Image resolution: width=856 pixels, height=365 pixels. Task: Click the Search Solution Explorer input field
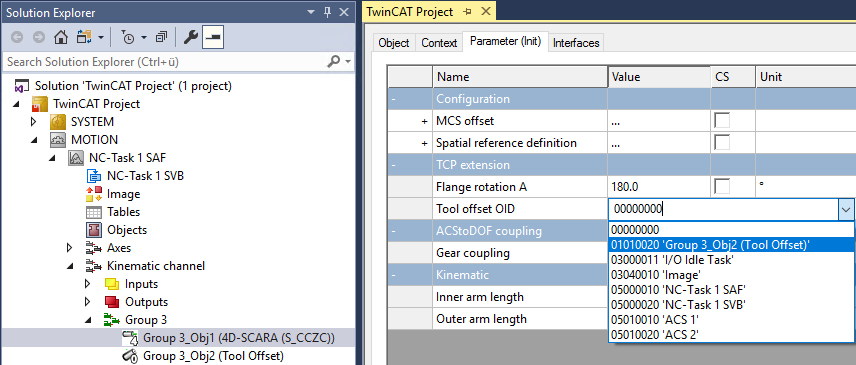pos(164,62)
